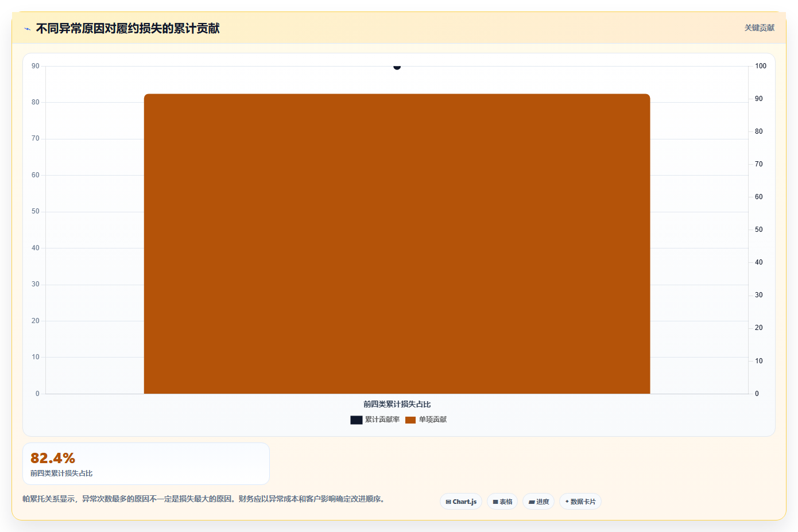
Task: Click the left axis value 90
Action: (36, 66)
